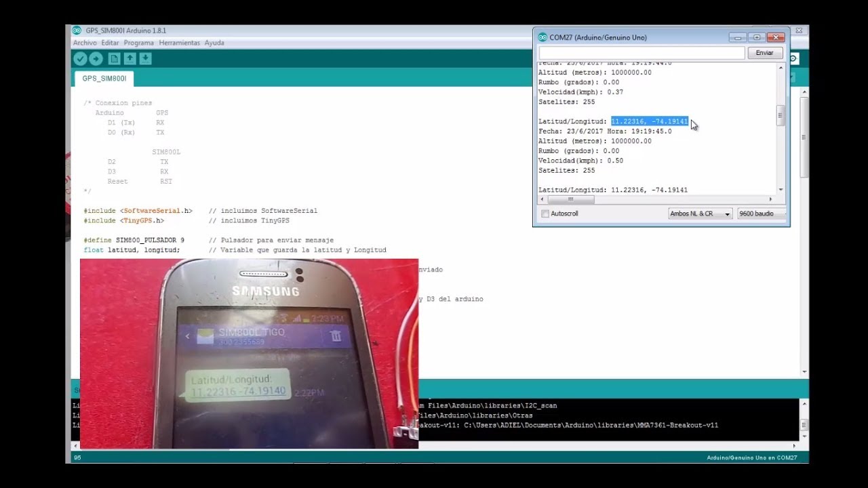Click the code editor vertical scrollbar thumb
This screenshot has width=868, height=488.
[x=804, y=138]
